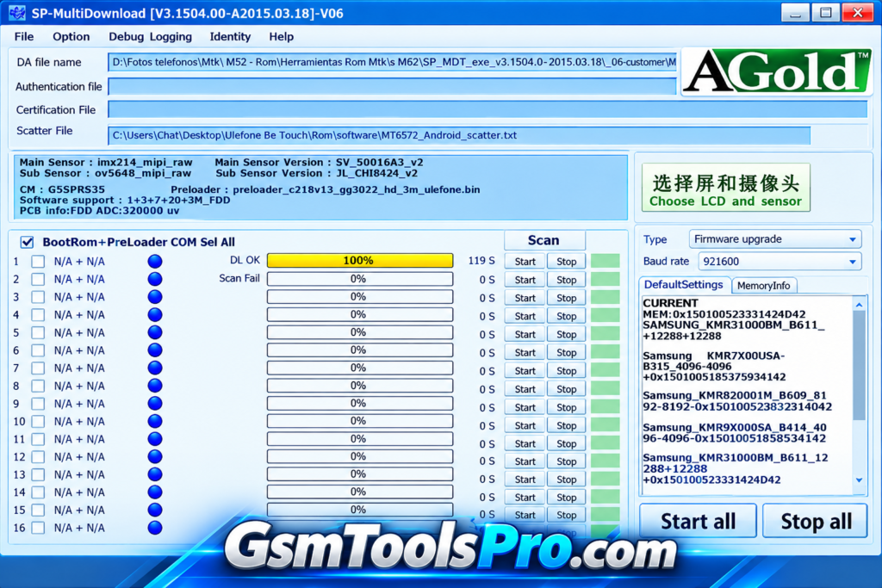Click the blue status indicator for port 2
The width and height of the screenshot is (882, 588).
(155, 279)
